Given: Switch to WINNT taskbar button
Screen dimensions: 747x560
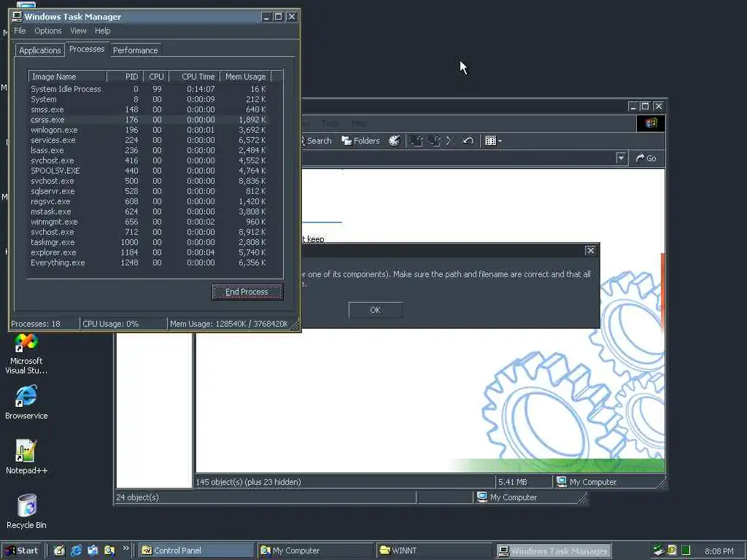Looking at the screenshot, I should click(434, 551).
